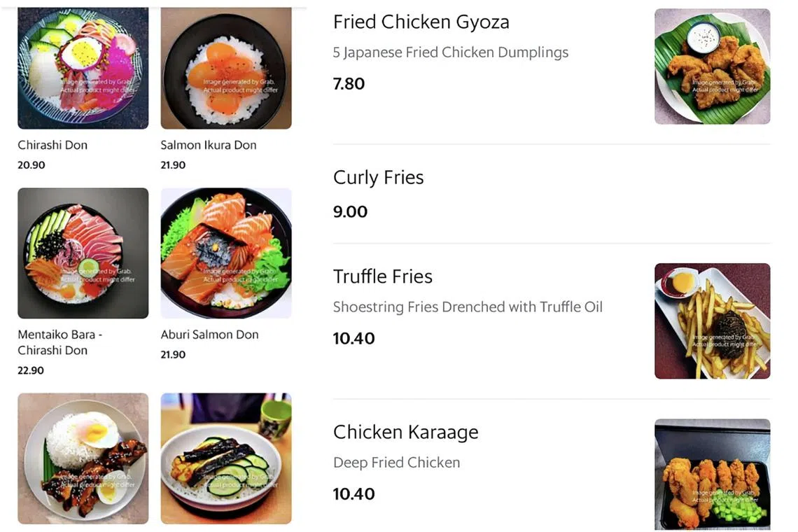The width and height of the screenshot is (798, 532).
Task: Click the Aburi Salmon Don photo
Action: point(225,253)
